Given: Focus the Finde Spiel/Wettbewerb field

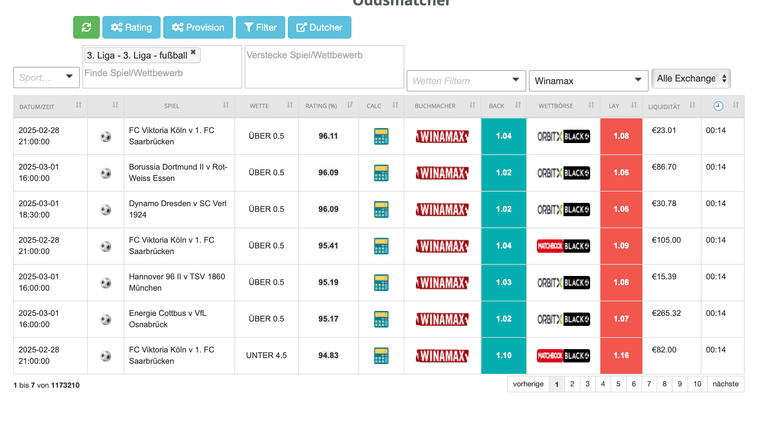Looking at the screenshot, I should click(x=161, y=73).
